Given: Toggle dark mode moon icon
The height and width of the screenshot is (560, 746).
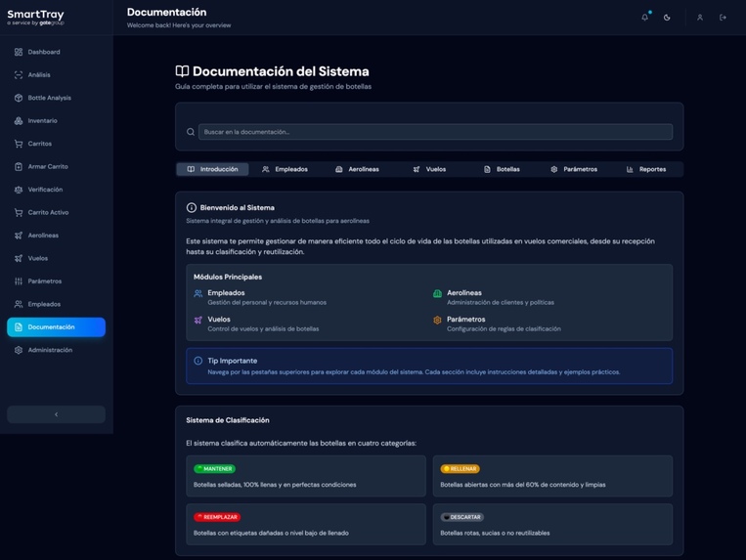Looking at the screenshot, I should click(667, 18).
